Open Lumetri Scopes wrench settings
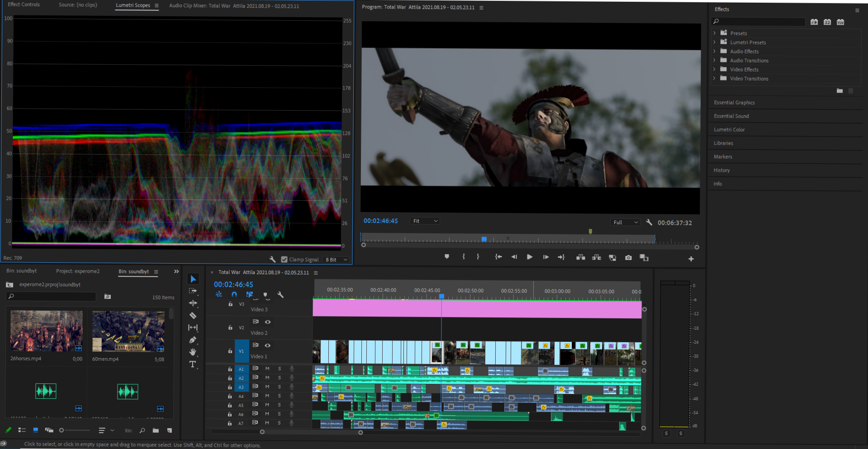The height and width of the screenshot is (449, 868). point(272,260)
